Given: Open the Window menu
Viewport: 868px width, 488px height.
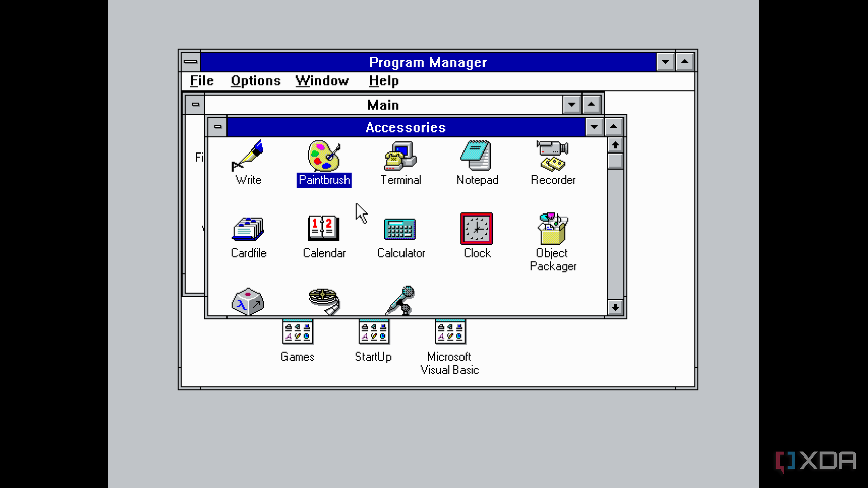Looking at the screenshot, I should (322, 81).
